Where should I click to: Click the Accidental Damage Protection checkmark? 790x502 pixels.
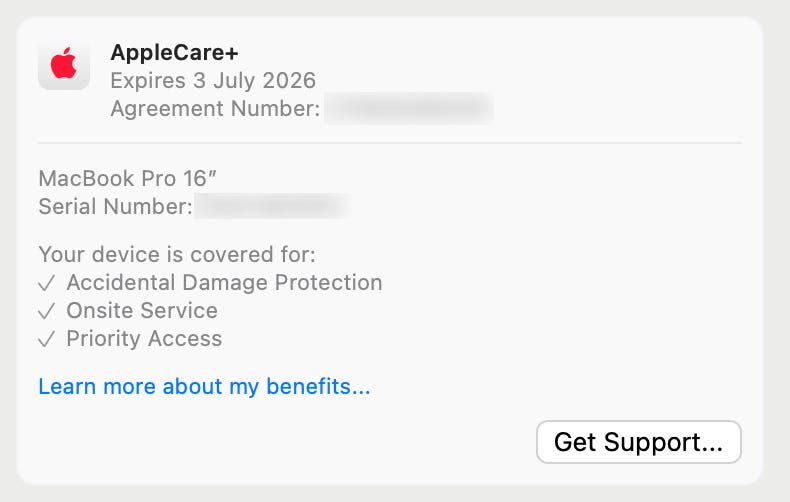46,283
